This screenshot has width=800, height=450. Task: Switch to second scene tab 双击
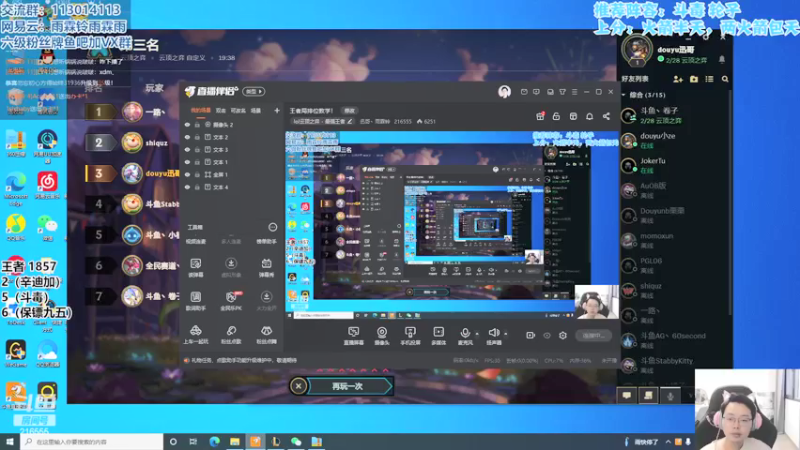click(220, 110)
